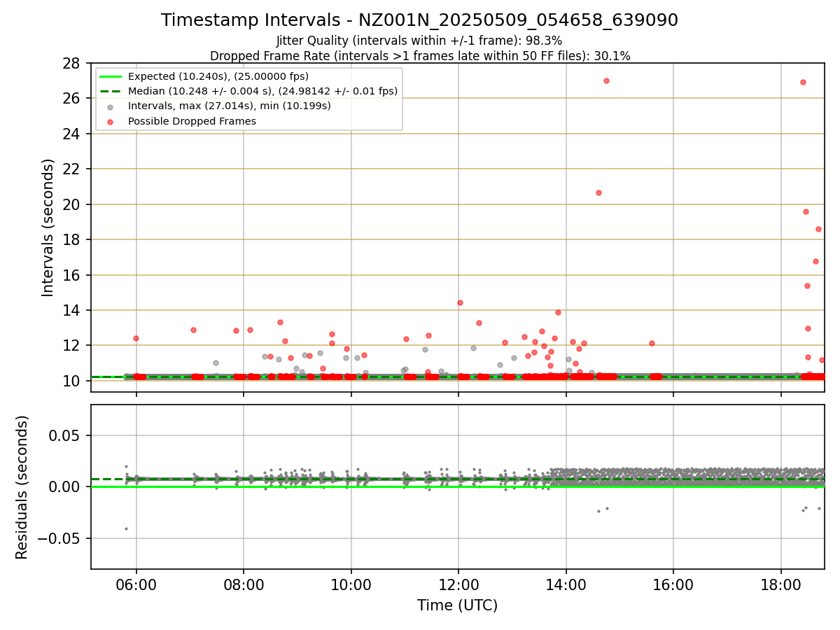Click x-axis tick label '10:00'
840x630 pixels.
(x=351, y=584)
